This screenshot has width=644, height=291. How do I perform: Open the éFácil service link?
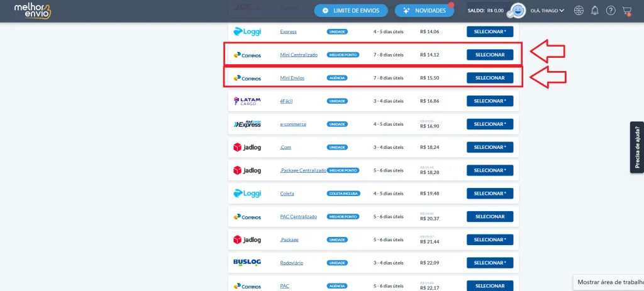pos(286,101)
